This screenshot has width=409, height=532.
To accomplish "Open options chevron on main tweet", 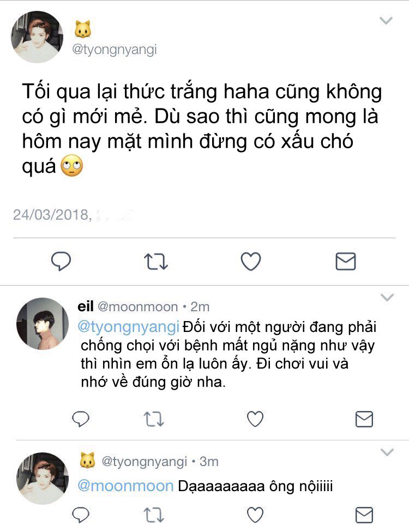I will coord(386,21).
